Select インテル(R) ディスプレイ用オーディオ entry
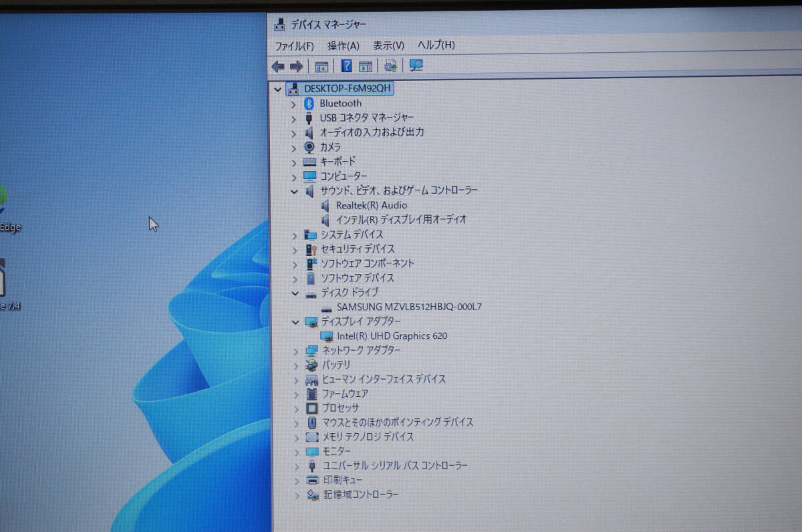 click(x=401, y=219)
